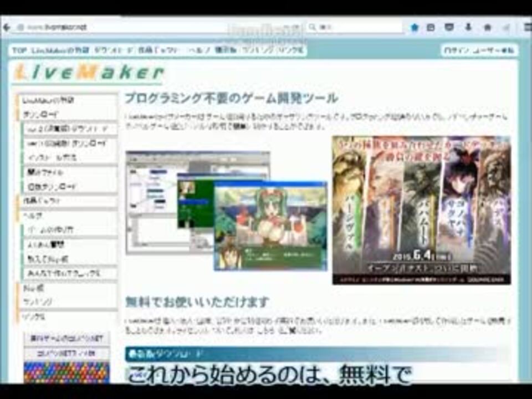The height and width of the screenshot is (399, 532).
Task: Open ランキング in the left sidebar
Action: (68, 301)
